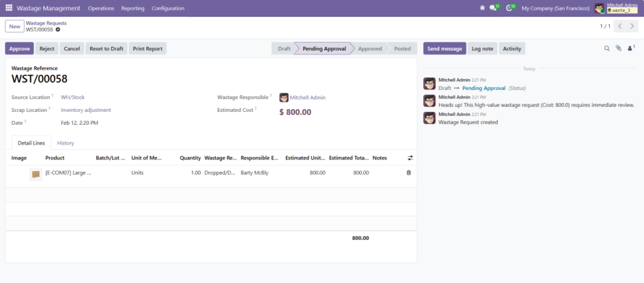The width and height of the screenshot is (644, 283).
Task: Open the activities clock icon
Action: pos(509,8)
